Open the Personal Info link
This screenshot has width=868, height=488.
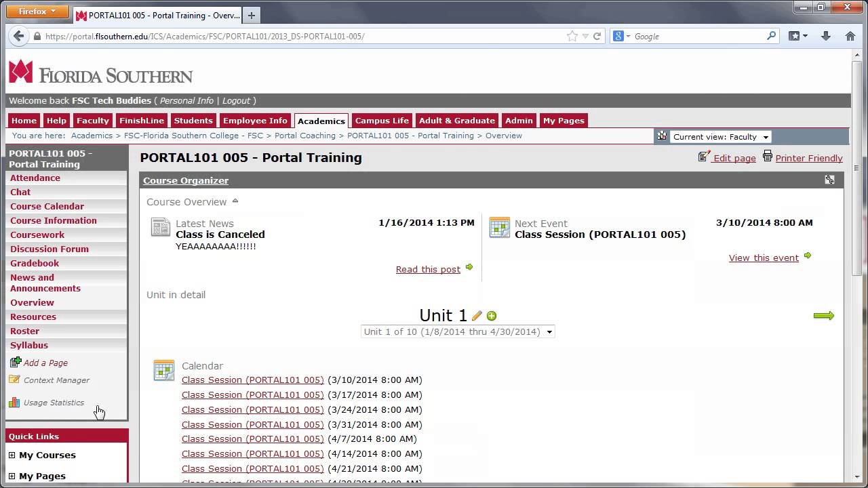(186, 100)
